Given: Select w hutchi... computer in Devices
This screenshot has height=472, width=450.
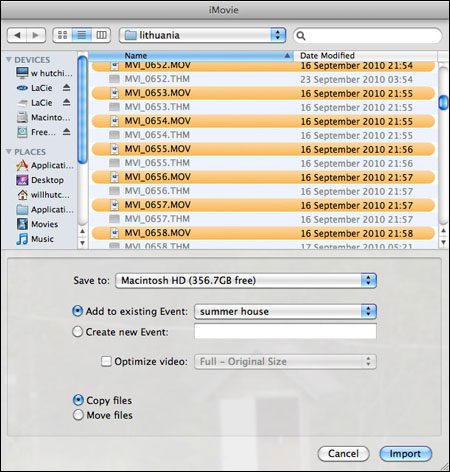Looking at the screenshot, I should (x=44, y=73).
